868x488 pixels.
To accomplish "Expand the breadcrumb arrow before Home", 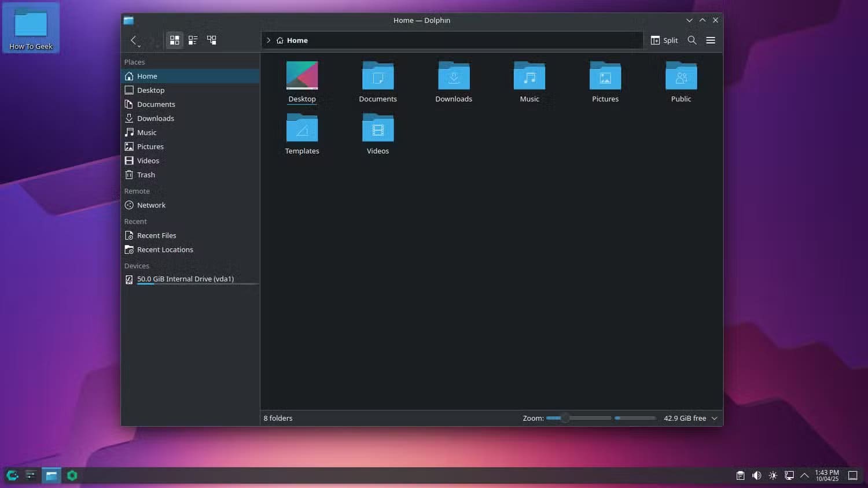I will (x=269, y=40).
